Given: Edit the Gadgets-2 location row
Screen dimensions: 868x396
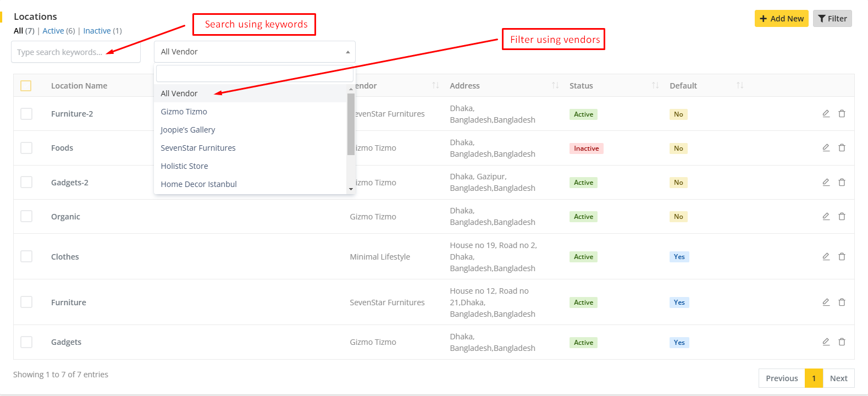Looking at the screenshot, I should point(826,182).
